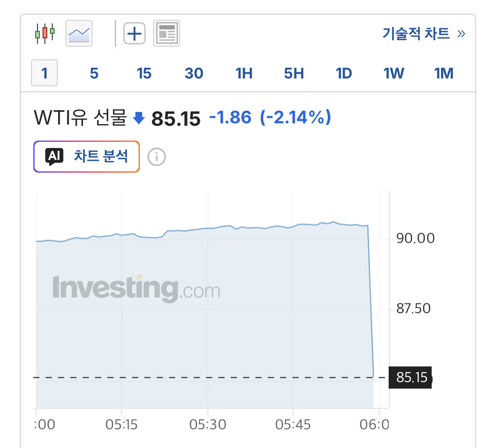Screen dimensions: 496x448
Task: Select the area line chart icon
Action: (79, 33)
